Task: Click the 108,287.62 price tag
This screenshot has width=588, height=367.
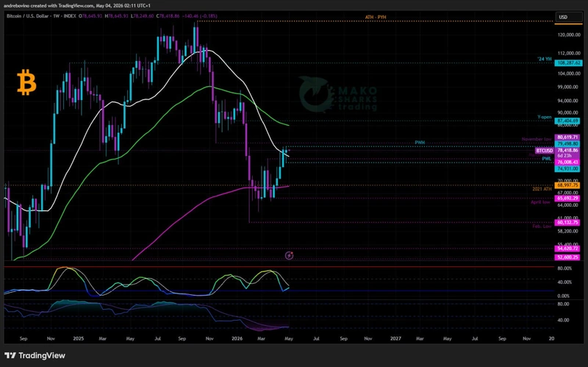Action: [x=568, y=63]
